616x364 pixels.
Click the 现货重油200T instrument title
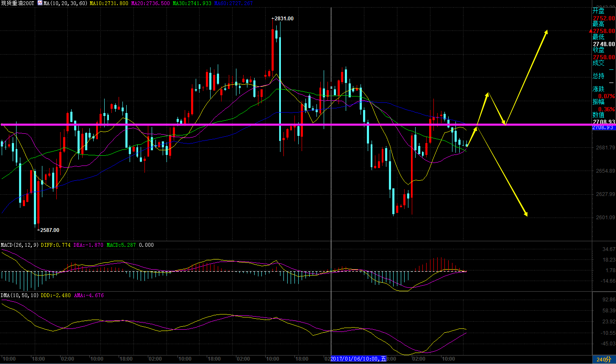coord(18,3)
